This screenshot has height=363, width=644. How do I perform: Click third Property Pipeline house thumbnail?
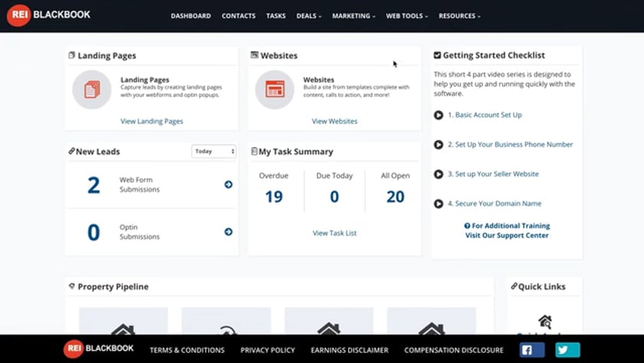click(329, 321)
